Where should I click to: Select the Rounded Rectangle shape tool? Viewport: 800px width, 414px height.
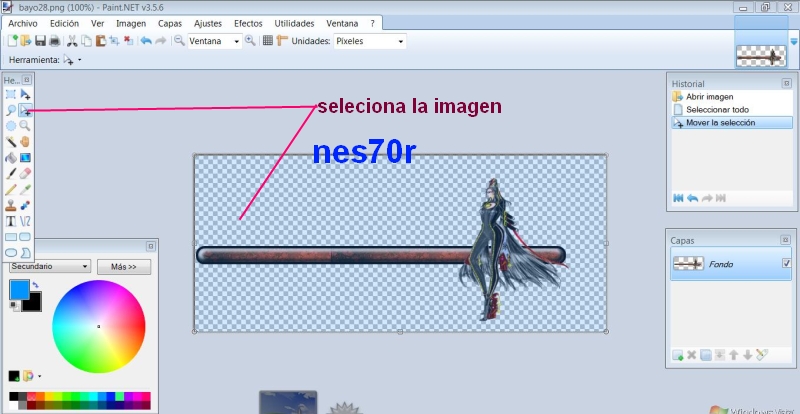point(25,237)
